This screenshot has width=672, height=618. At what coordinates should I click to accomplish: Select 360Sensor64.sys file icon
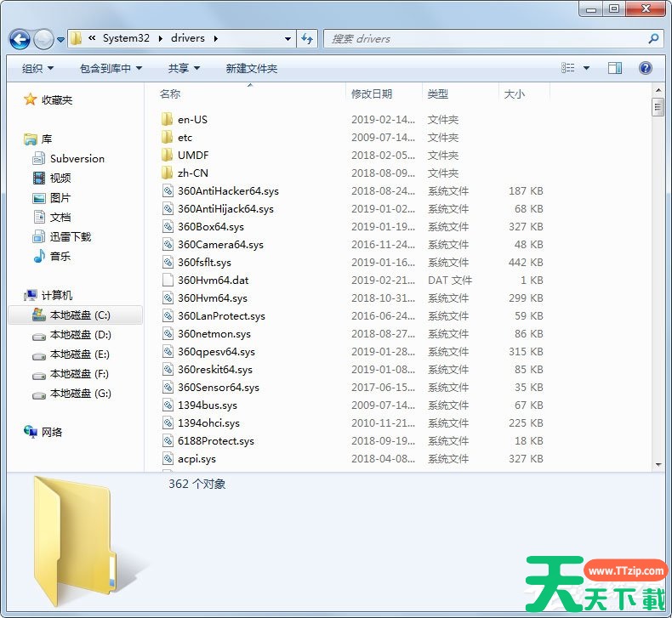[168, 387]
